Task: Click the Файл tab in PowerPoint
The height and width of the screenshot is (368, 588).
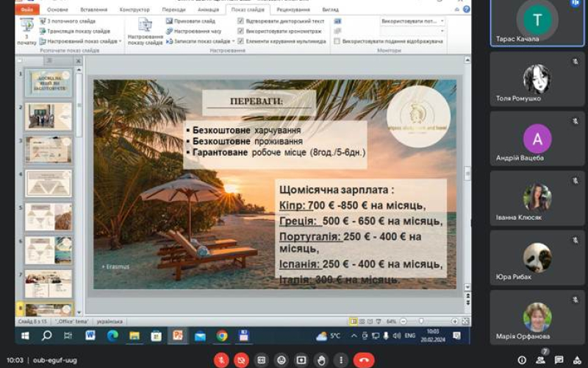Action: click(27, 10)
